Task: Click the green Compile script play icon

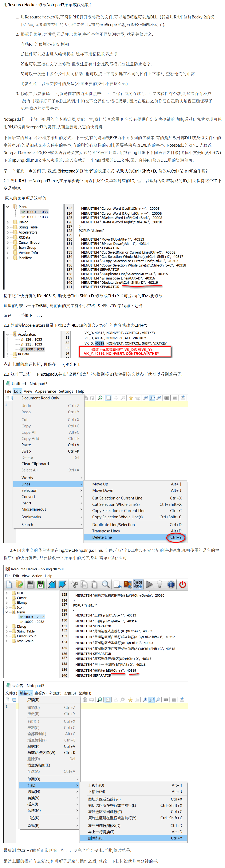Action: pos(149,584)
